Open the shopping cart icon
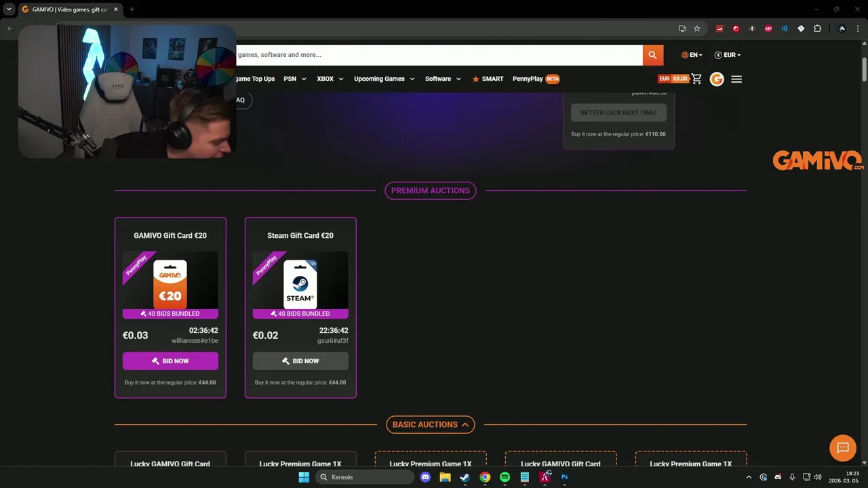This screenshot has width=868, height=488. [696, 79]
